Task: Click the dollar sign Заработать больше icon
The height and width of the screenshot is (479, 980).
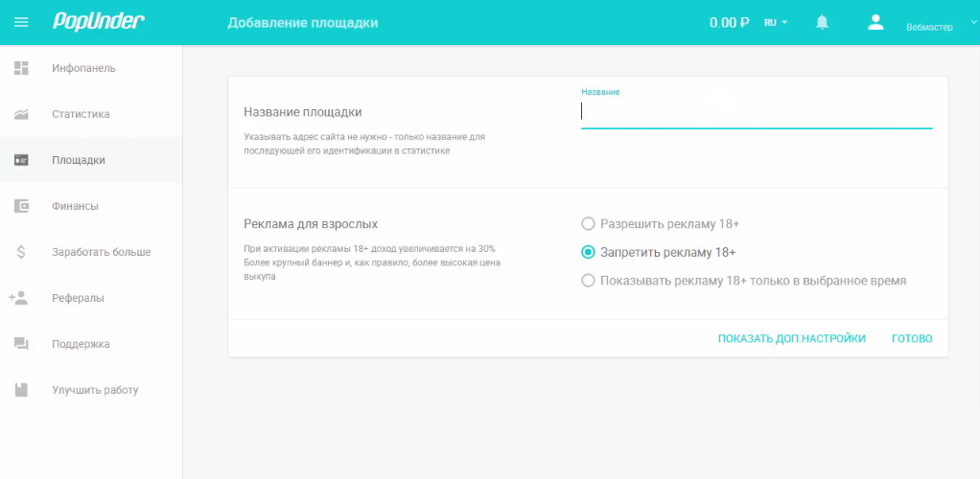Action: coord(21,252)
